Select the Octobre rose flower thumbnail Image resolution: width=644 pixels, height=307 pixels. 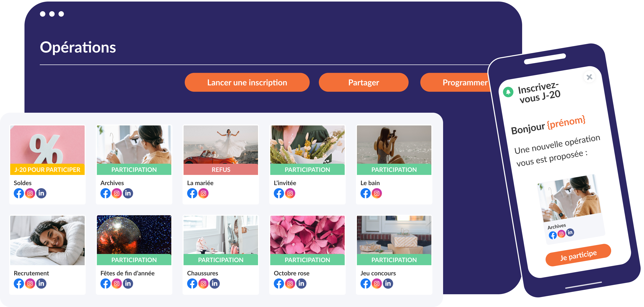[x=307, y=235]
